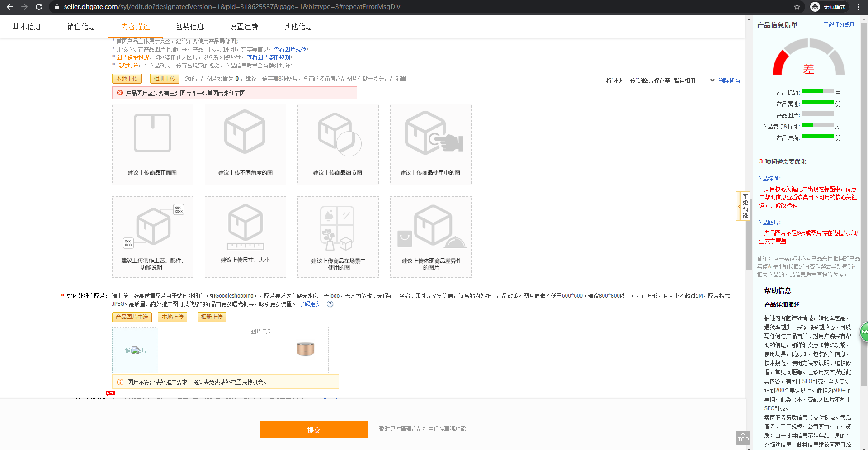Viewport: 868px width, 450px height.
Task: Select the 建议上传商品细节图 upload placeholder
Action: (x=338, y=144)
